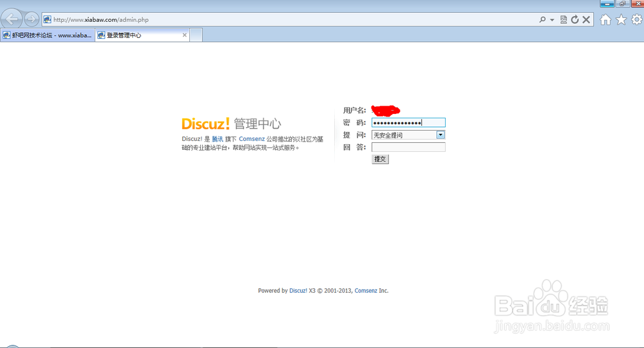644x348 pixels.
Task: Expand the address bar dropdown arrow
Action: click(552, 20)
